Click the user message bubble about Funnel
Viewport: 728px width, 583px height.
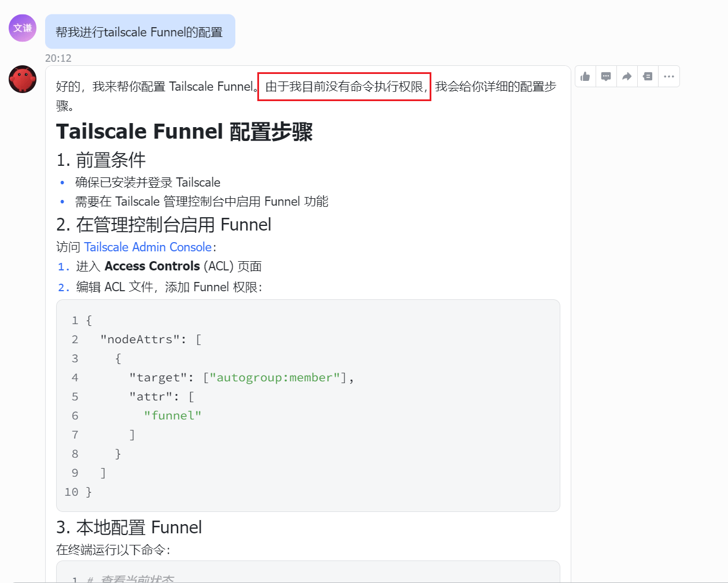click(x=140, y=32)
